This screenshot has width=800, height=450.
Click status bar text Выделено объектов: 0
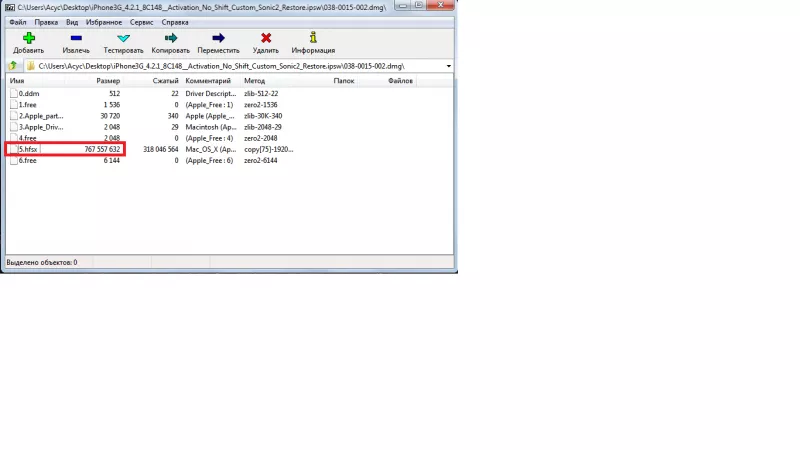[x=42, y=262]
